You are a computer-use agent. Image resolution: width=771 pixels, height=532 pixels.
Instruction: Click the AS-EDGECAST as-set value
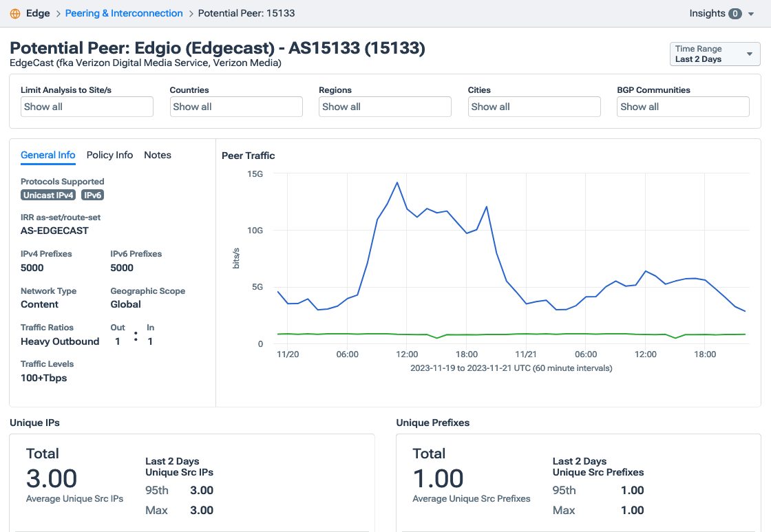click(54, 231)
